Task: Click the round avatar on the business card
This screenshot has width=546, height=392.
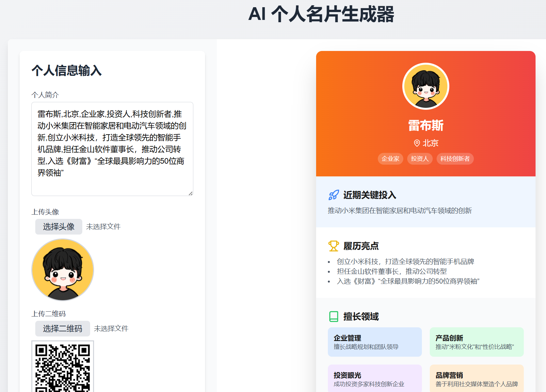Action: coord(426,86)
